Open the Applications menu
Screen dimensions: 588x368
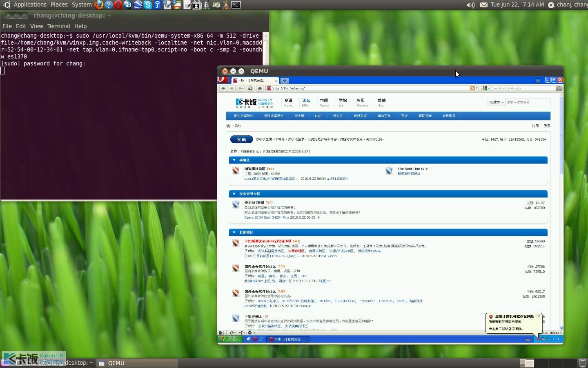(30, 5)
